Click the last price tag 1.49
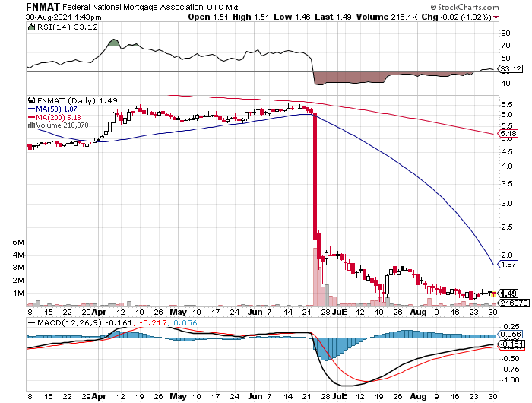 (x=508, y=294)
